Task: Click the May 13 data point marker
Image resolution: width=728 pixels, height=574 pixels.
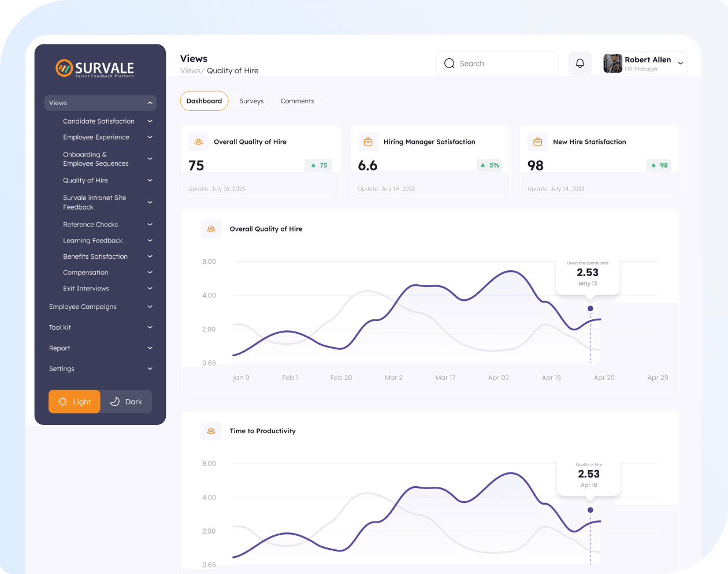Action: pyautogui.click(x=590, y=308)
